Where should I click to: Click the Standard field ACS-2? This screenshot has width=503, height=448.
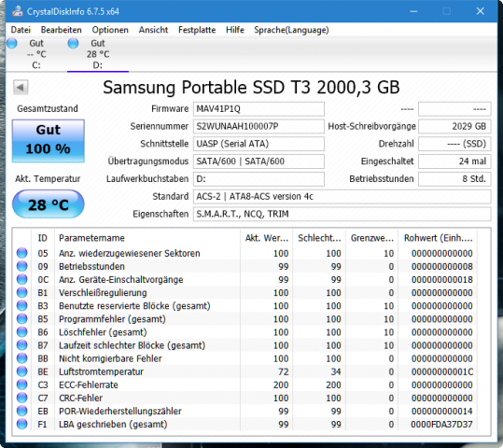[x=342, y=196]
